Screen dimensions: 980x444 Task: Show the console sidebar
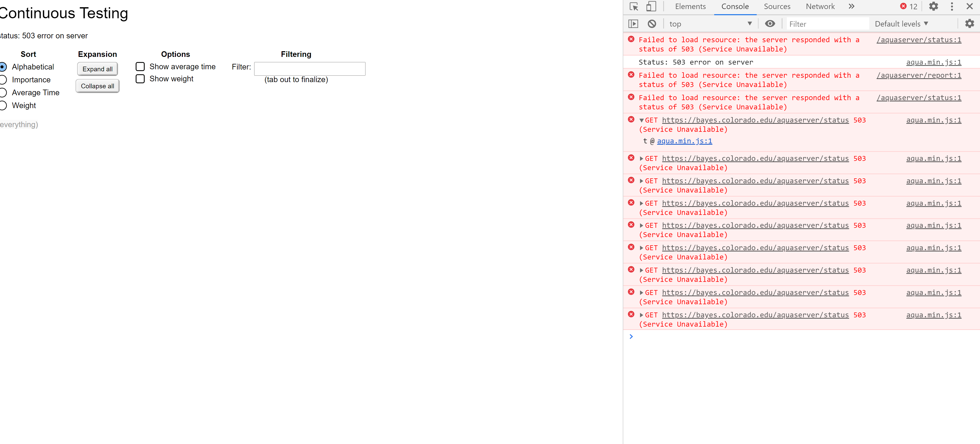(x=633, y=24)
